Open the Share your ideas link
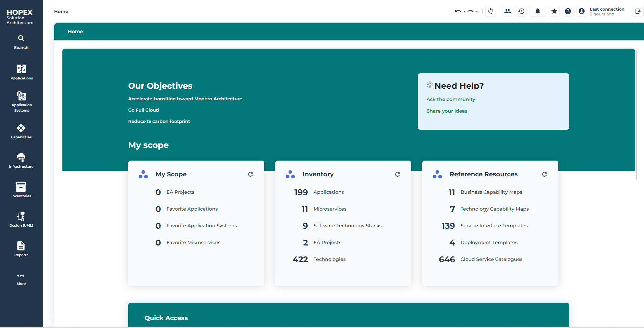The height and width of the screenshot is (328, 644). (447, 111)
